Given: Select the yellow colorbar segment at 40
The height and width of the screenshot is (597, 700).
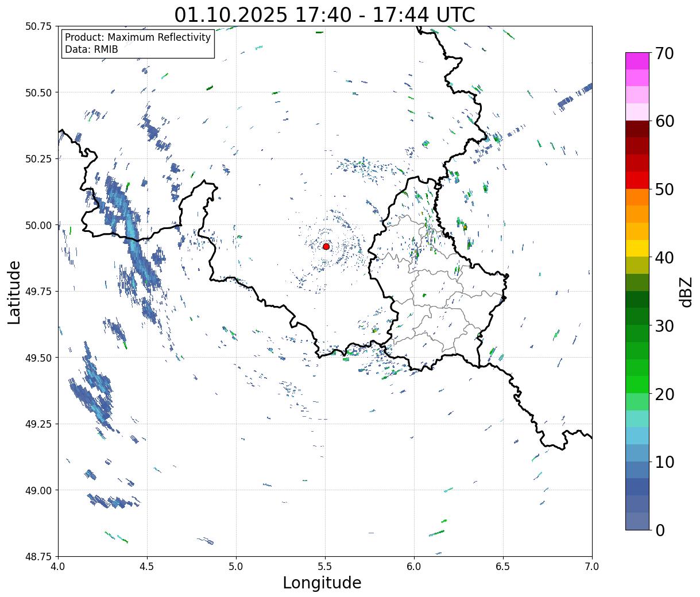Looking at the screenshot, I should click(637, 248).
